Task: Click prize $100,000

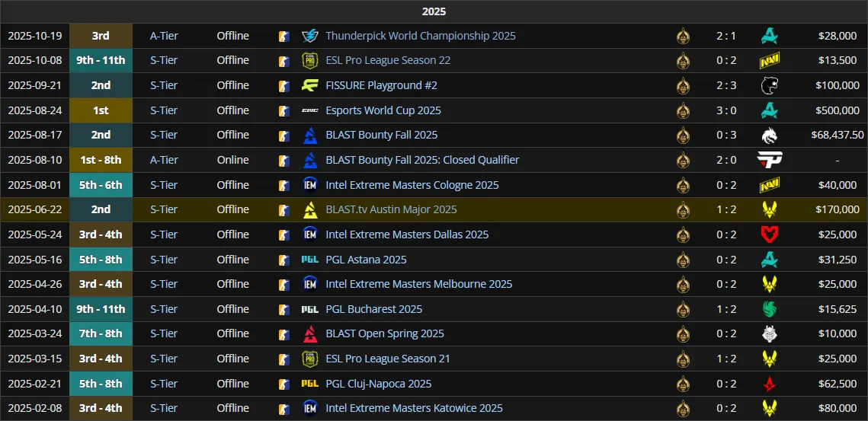Action: pos(838,85)
